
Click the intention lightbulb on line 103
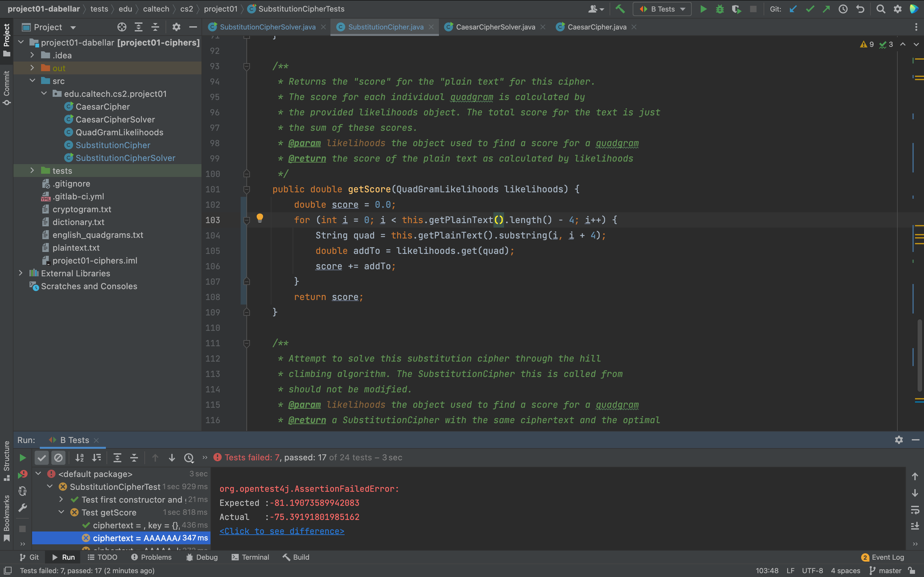click(260, 218)
